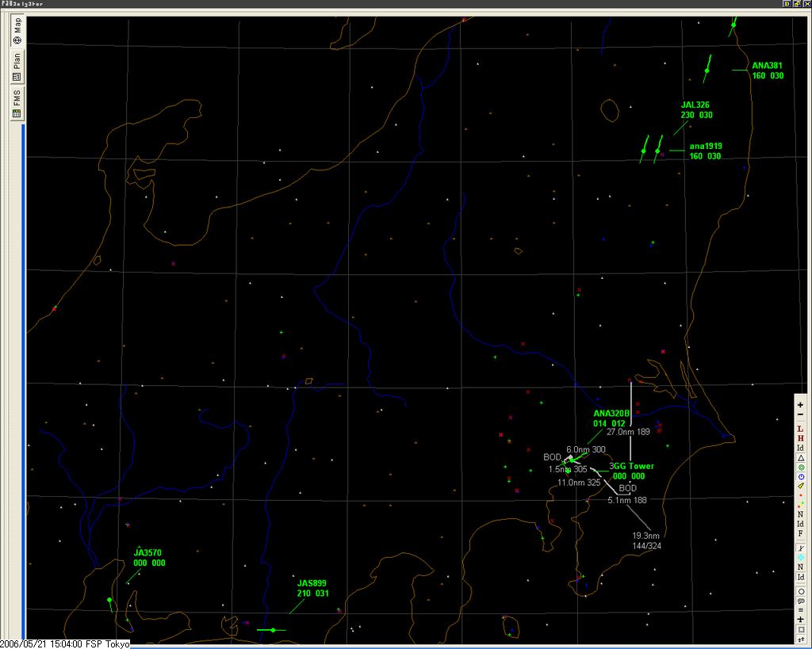This screenshot has width=812, height=649.
Task: Click the 6.0nm 300 distance label
Action: 586,449
